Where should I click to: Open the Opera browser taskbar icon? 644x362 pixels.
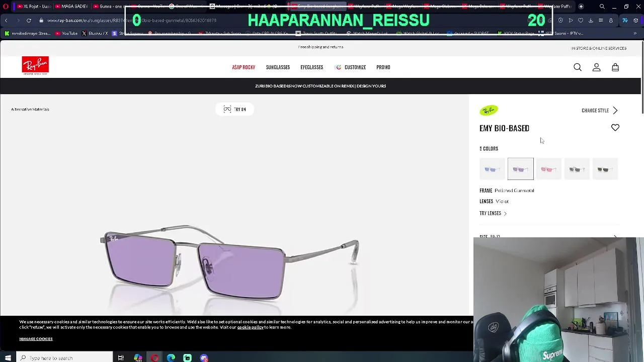pos(154,358)
